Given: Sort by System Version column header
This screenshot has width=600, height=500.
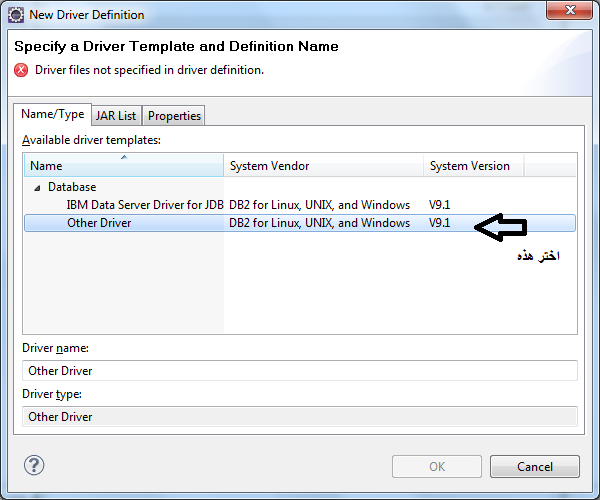Looking at the screenshot, I should (473, 166).
